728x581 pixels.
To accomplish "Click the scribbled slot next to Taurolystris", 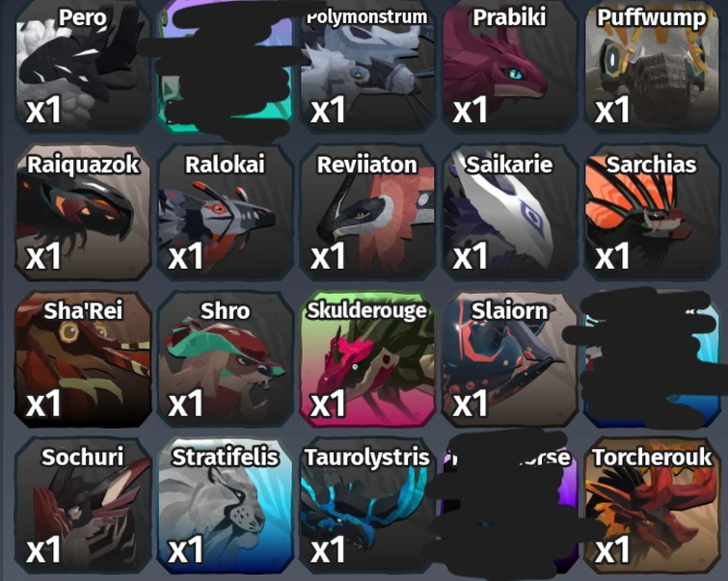I will pos(509,505).
